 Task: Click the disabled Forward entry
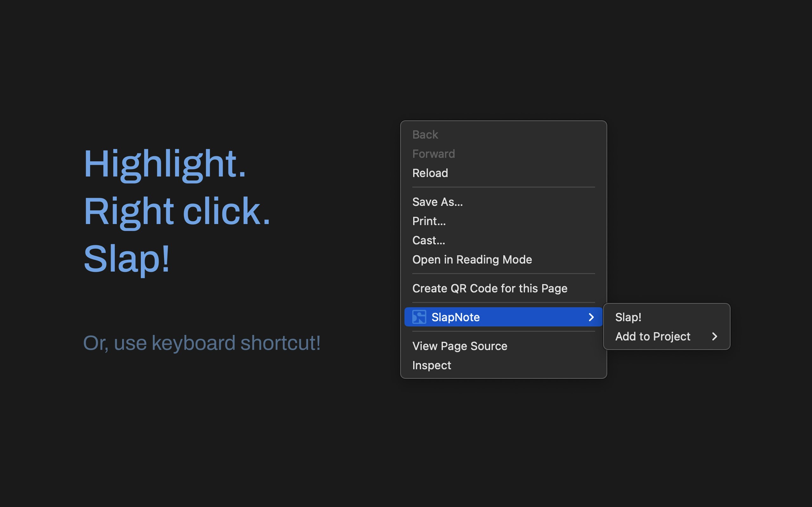click(x=434, y=154)
